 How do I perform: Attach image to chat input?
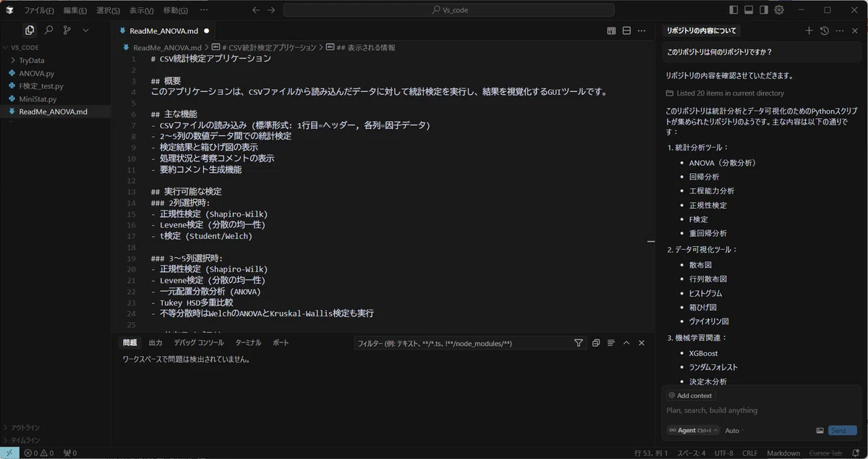(x=820, y=430)
